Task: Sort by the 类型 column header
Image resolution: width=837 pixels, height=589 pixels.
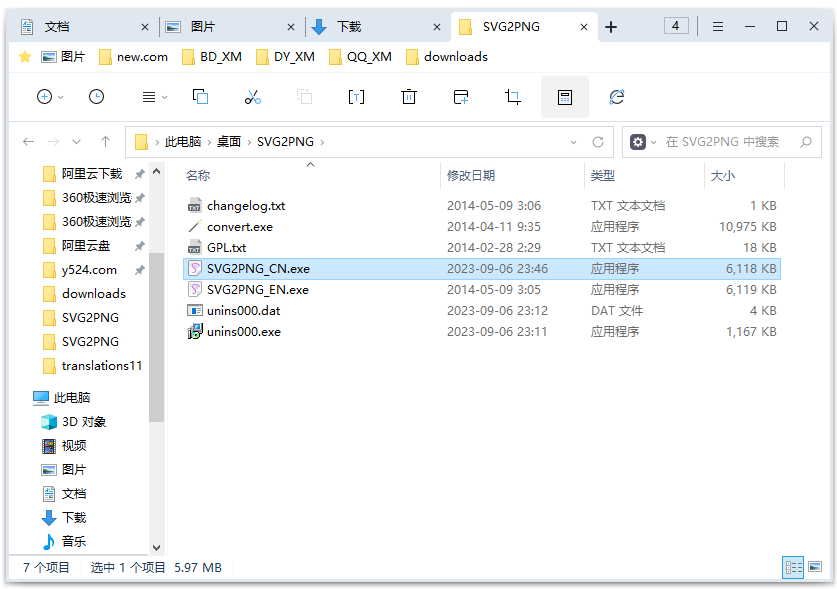Action: (x=603, y=175)
